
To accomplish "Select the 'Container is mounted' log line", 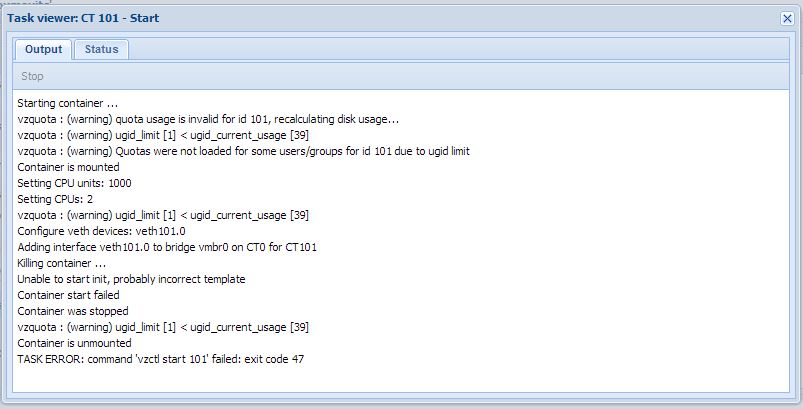I will pos(67,168).
